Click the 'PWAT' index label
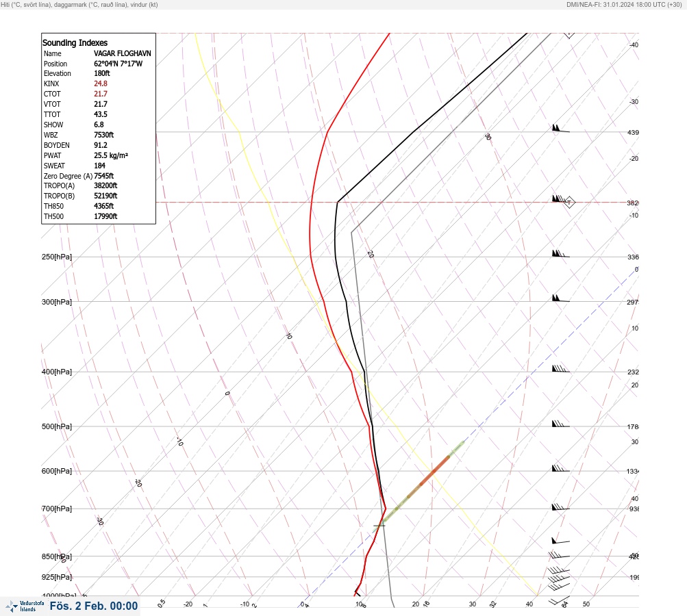Screen dimensions: 687x616 53,155
